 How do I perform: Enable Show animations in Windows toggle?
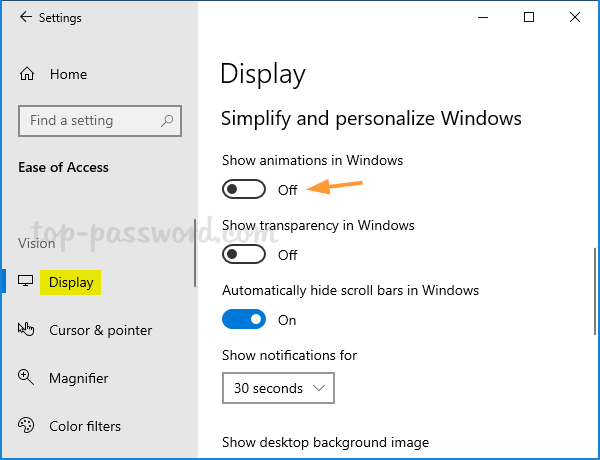point(244,189)
